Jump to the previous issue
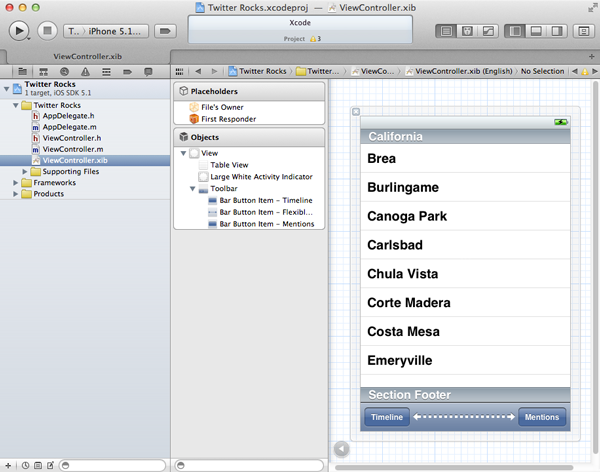600x472 pixels. [x=574, y=71]
